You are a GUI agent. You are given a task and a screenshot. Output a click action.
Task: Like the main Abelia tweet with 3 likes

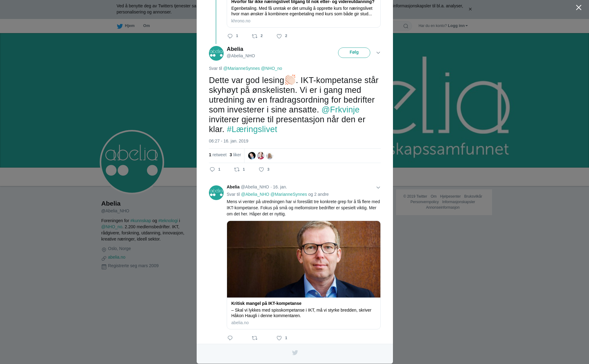261,169
